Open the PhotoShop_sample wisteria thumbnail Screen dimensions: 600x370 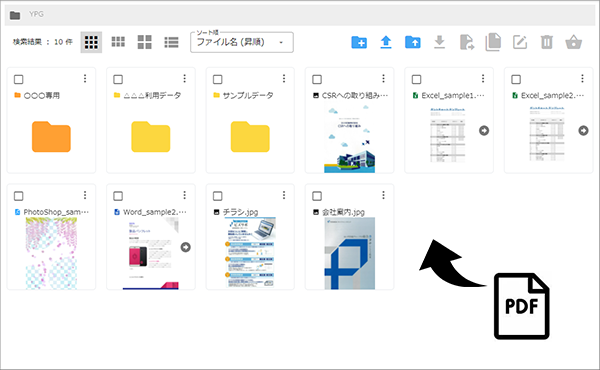[51, 253]
